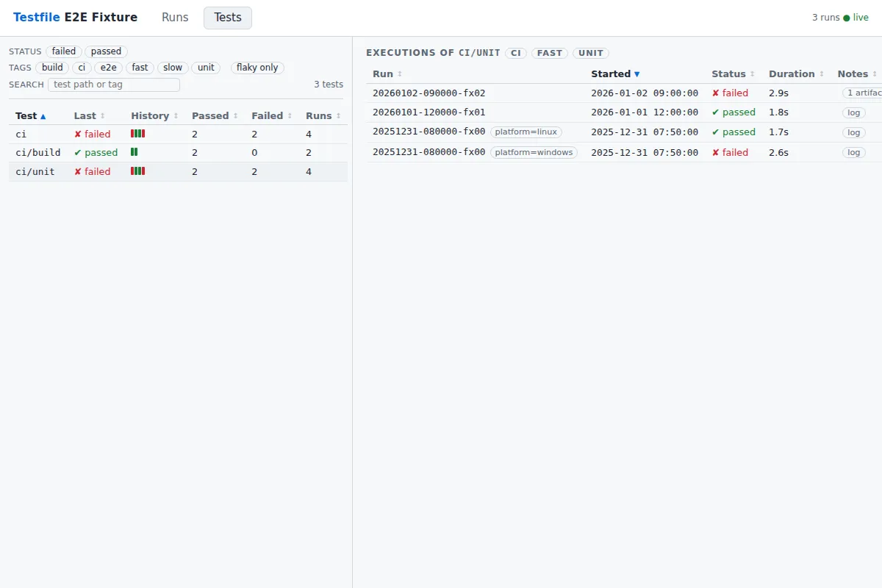Click failed status of ci/unit test
The width and height of the screenshot is (882, 588).
[x=93, y=171]
